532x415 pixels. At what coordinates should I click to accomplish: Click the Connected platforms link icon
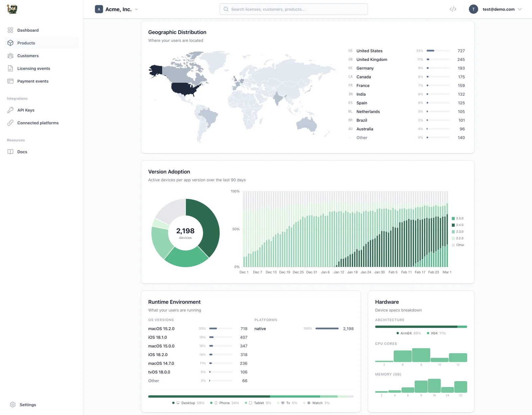tap(10, 123)
